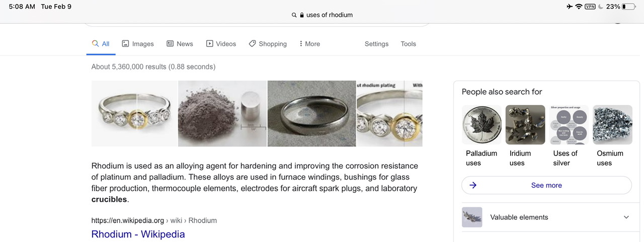Screen dimensions: 644x242
Task: Tap the battery icon in status bar
Action: click(x=628, y=7)
